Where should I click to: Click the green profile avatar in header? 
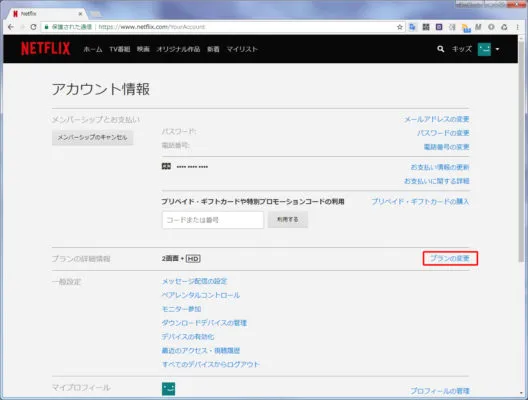[x=484, y=49]
